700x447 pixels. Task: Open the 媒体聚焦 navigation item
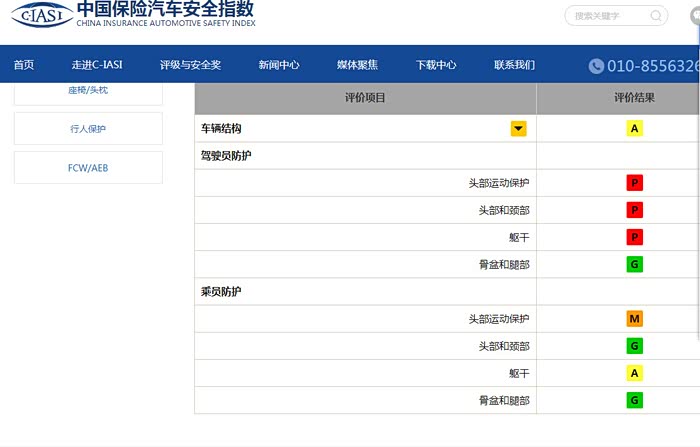[x=357, y=65]
